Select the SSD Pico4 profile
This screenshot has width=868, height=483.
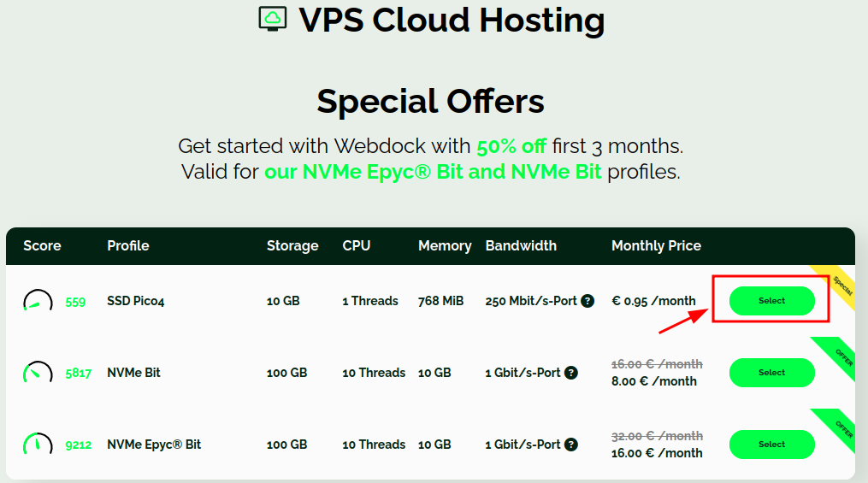click(771, 301)
